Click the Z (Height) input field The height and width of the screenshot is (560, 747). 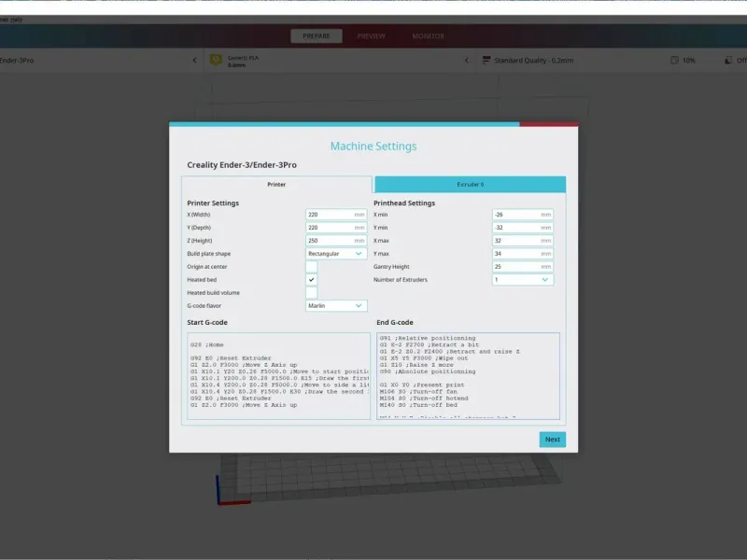click(336, 241)
